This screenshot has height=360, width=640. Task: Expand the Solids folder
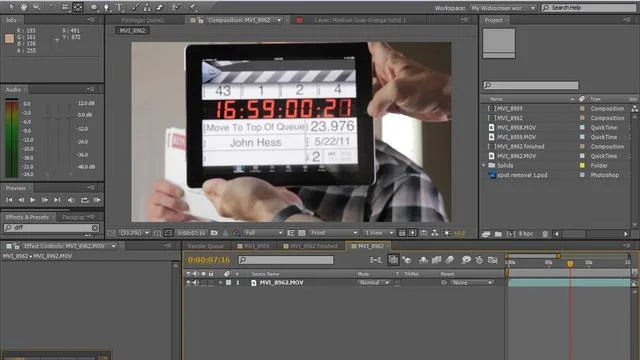(x=484, y=165)
